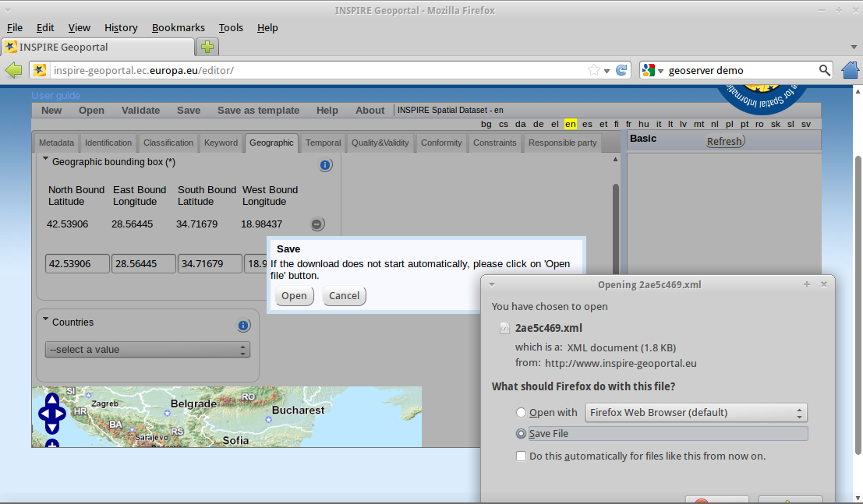The height and width of the screenshot is (504, 863).
Task: Open a new tab with plus icon
Action: [x=207, y=47]
